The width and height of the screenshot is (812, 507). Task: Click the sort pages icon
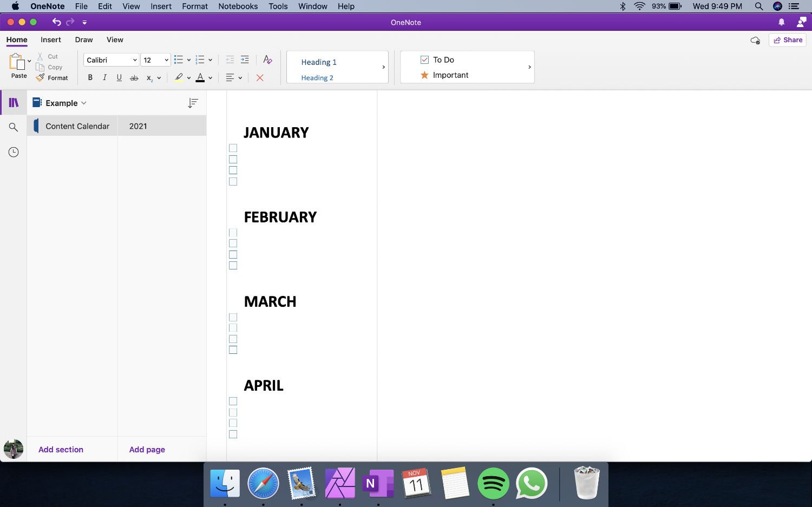[193, 103]
